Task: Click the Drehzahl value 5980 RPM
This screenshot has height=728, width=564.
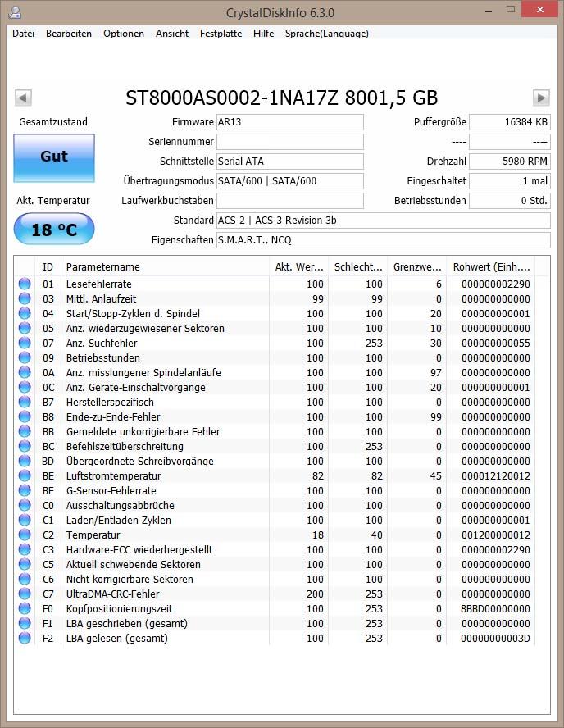Action: click(510, 162)
